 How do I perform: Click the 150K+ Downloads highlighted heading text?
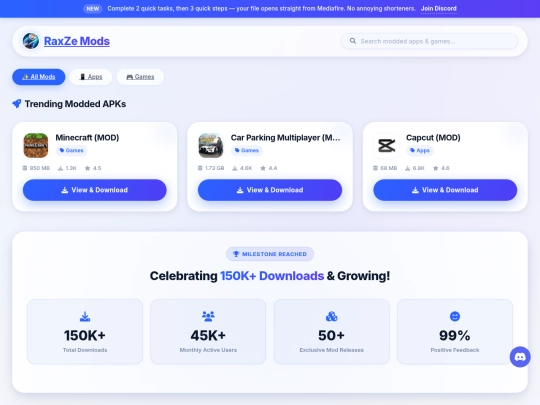(x=272, y=276)
